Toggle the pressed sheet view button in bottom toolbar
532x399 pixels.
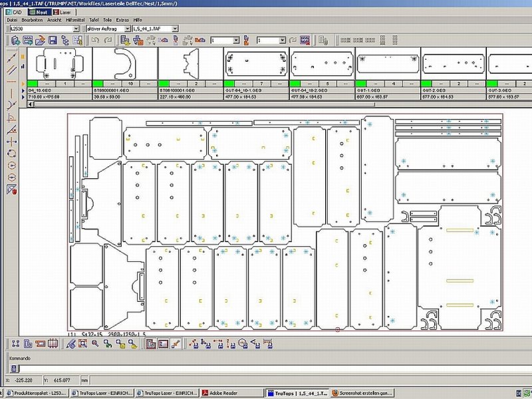(151, 344)
